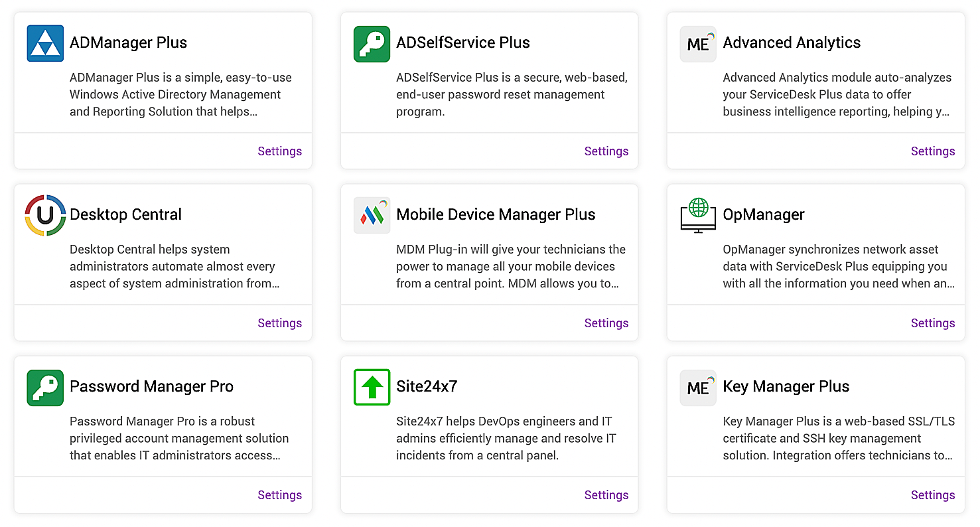This screenshot has width=980, height=527.
Task: Open Settings for OpManager
Action: (x=932, y=323)
